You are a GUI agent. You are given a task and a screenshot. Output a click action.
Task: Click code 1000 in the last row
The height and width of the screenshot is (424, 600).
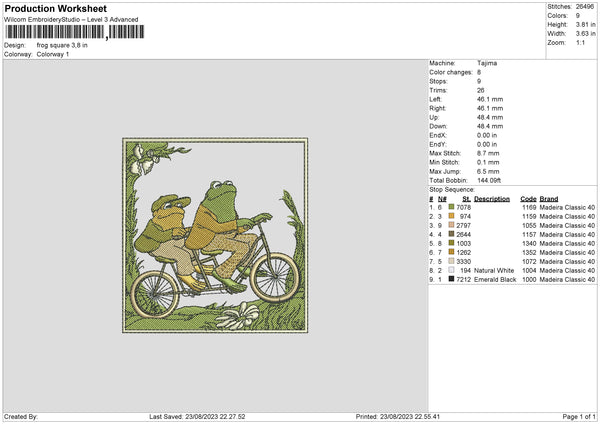click(x=529, y=279)
